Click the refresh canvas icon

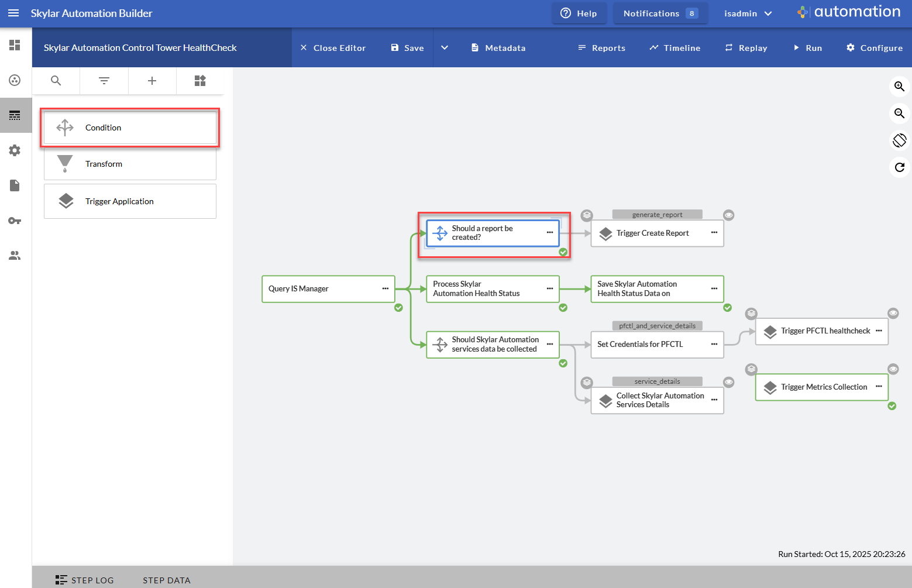pyautogui.click(x=899, y=167)
